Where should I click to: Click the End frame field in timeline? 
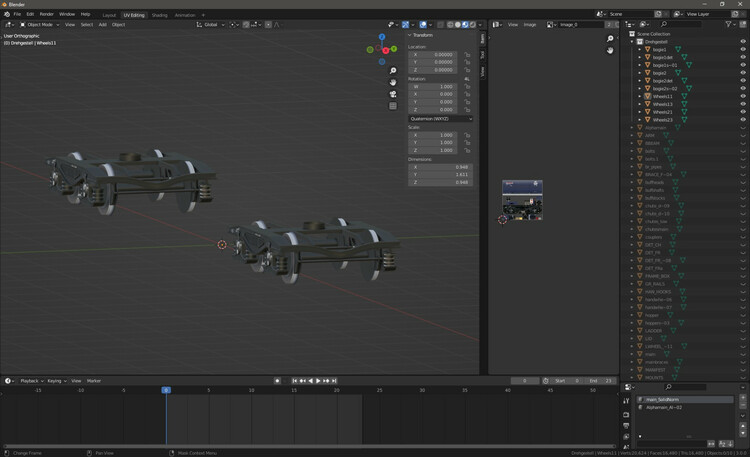point(600,381)
